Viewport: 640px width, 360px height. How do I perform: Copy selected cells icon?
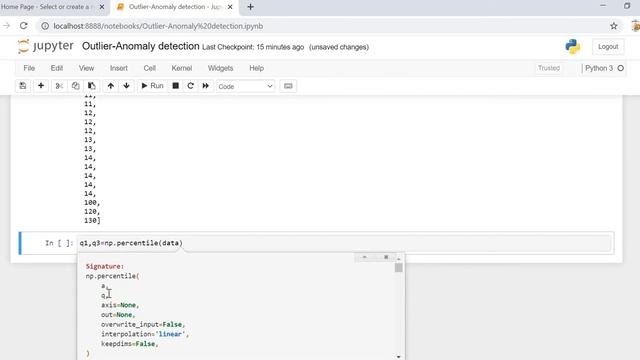(76, 86)
